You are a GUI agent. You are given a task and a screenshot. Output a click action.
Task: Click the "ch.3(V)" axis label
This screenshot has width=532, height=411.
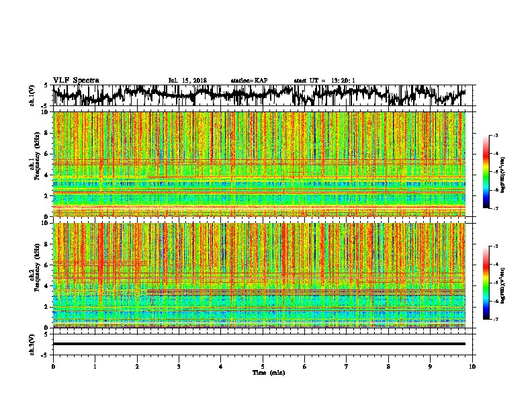[x=32, y=345]
